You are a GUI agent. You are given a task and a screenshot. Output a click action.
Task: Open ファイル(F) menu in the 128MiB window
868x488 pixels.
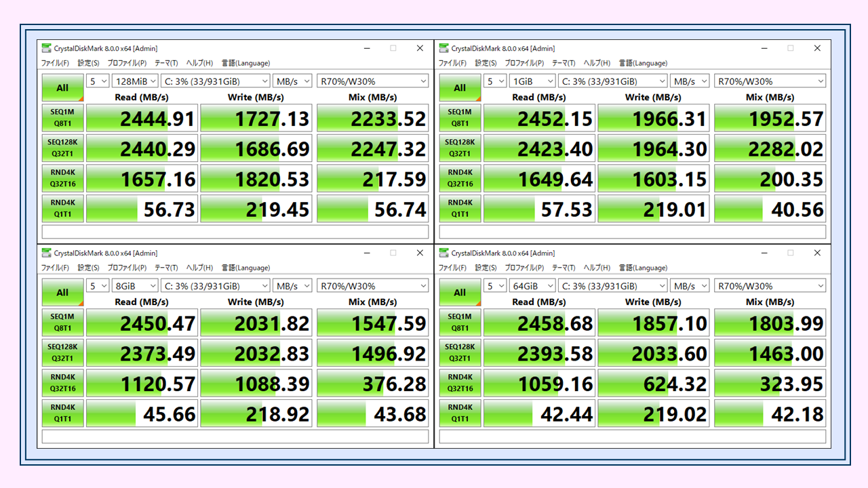click(55, 63)
